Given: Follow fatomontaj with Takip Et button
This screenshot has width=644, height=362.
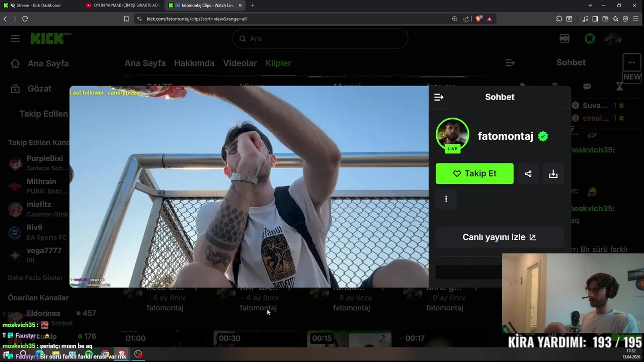Looking at the screenshot, I should [x=474, y=173].
